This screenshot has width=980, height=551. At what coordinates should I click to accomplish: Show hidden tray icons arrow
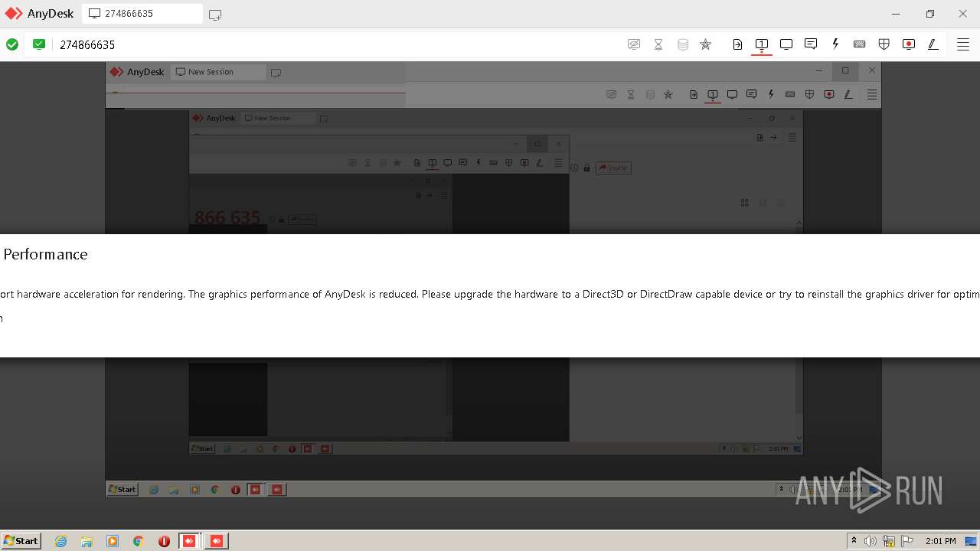(x=854, y=541)
